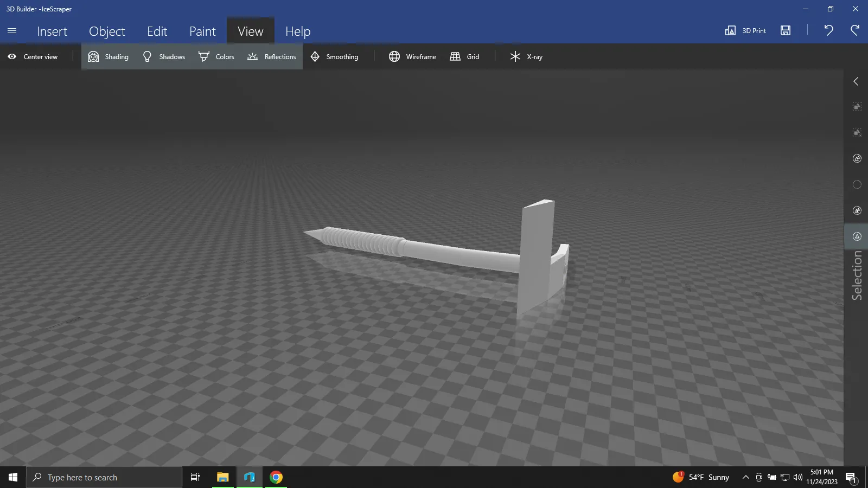Expand the Selection side panel chevron
This screenshot has height=488, width=868.
(x=856, y=81)
